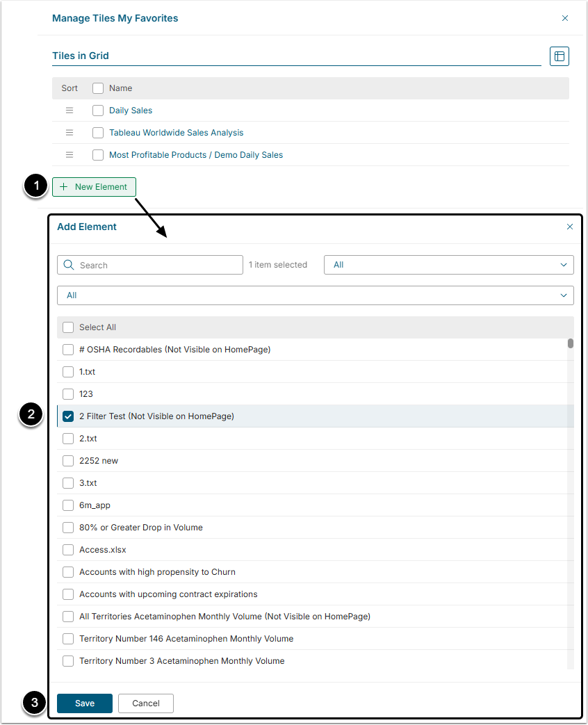Close the Add Element dialog
This screenshot has height=725, width=588.
click(x=570, y=227)
